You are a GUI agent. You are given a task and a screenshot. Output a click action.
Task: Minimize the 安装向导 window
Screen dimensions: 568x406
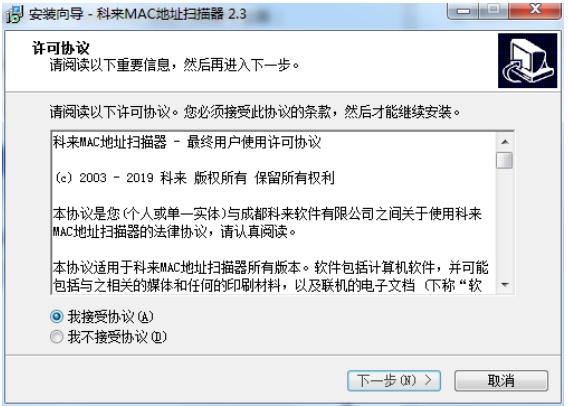(x=463, y=11)
